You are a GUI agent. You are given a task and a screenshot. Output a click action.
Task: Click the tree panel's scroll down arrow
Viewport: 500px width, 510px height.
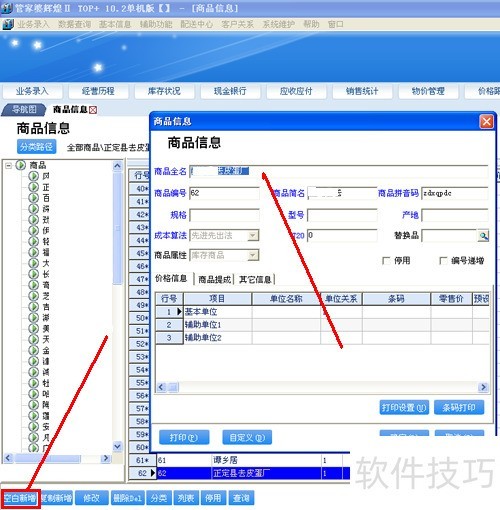coord(117,446)
